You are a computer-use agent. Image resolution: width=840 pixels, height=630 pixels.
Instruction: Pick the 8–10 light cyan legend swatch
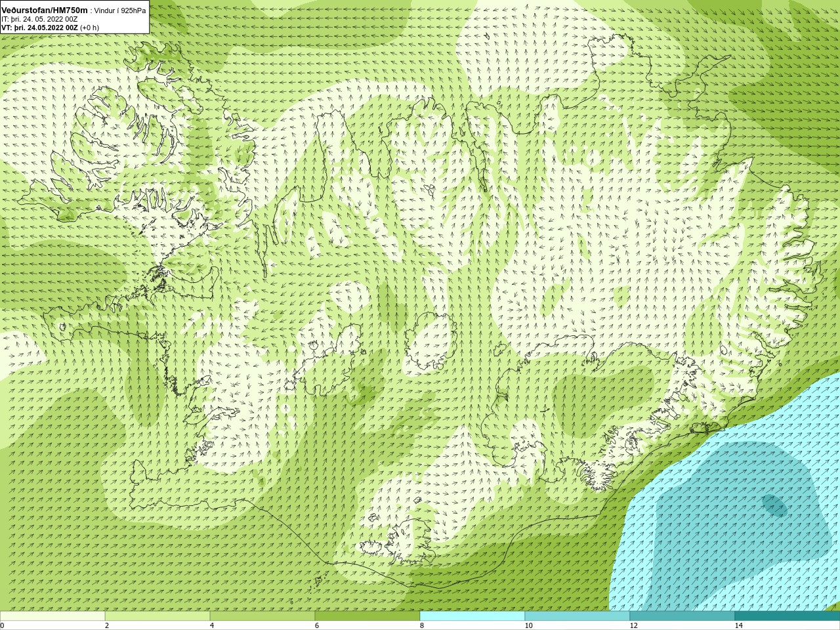472,616
